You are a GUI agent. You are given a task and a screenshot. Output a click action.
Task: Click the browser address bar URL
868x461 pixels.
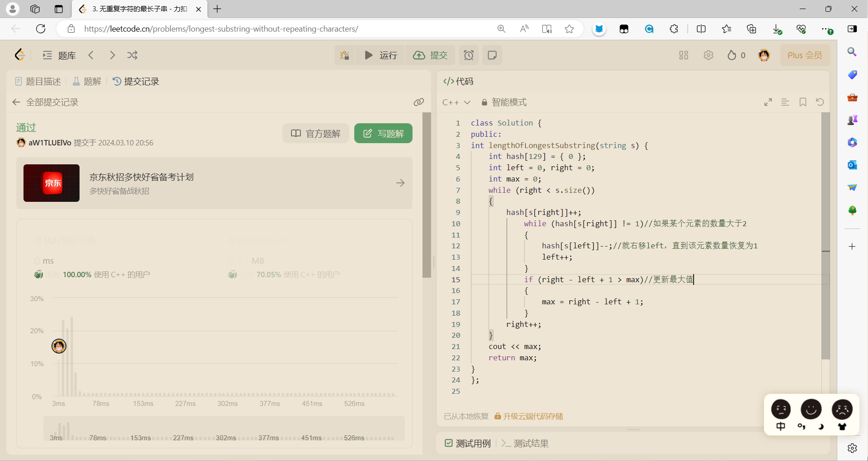coord(221,29)
